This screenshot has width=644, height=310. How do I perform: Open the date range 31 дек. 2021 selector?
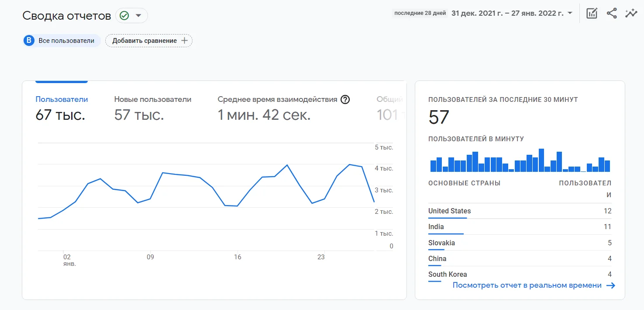(x=507, y=13)
